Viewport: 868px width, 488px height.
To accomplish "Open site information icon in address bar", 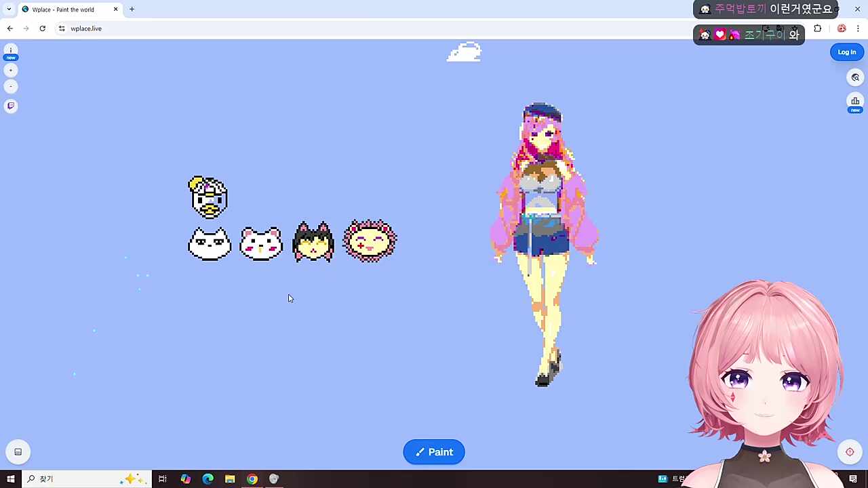I will pos(62,28).
